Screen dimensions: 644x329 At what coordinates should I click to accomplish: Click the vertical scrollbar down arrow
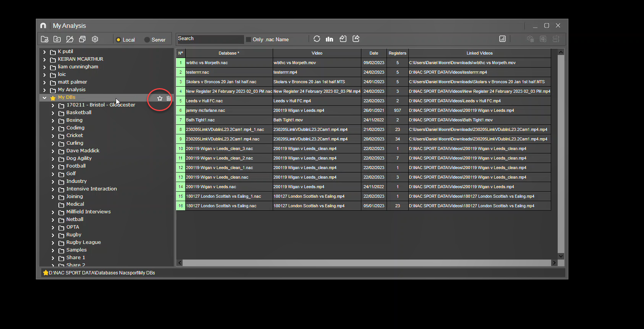click(561, 256)
